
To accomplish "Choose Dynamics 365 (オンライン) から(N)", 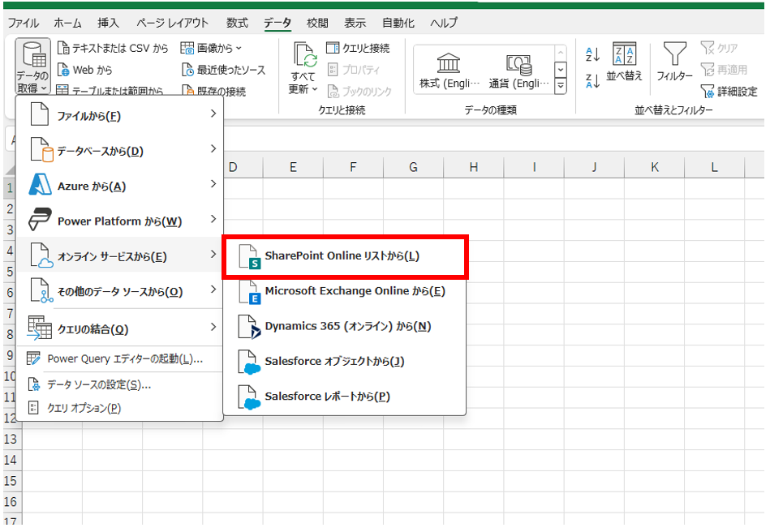I will (x=345, y=326).
